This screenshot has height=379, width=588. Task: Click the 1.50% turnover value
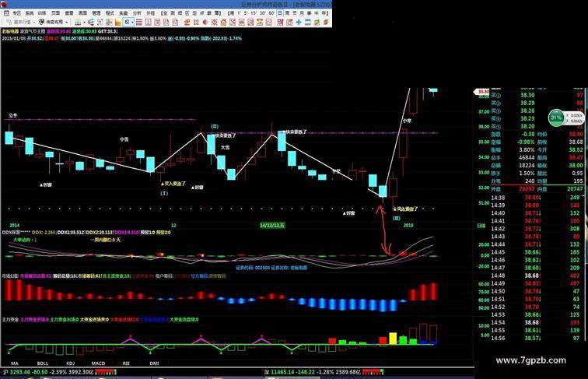527,174
